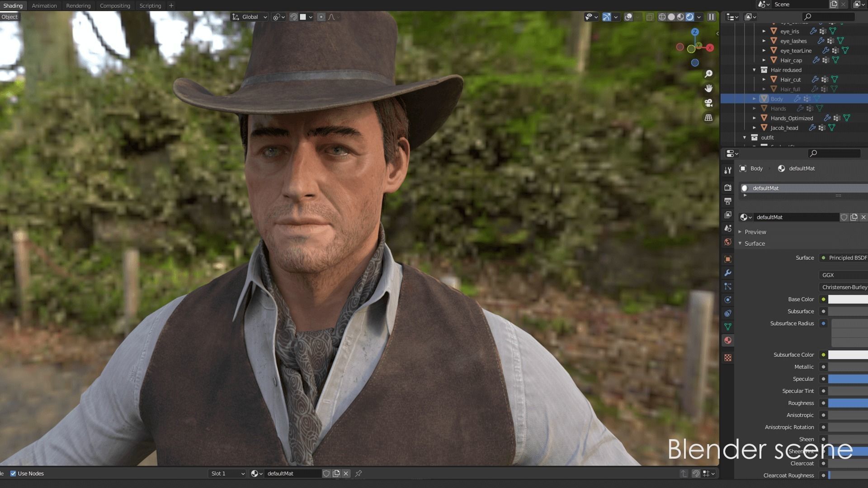Viewport: 868px width, 488px height.
Task: Select solid viewport shading mode
Action: tap(671, 17)
